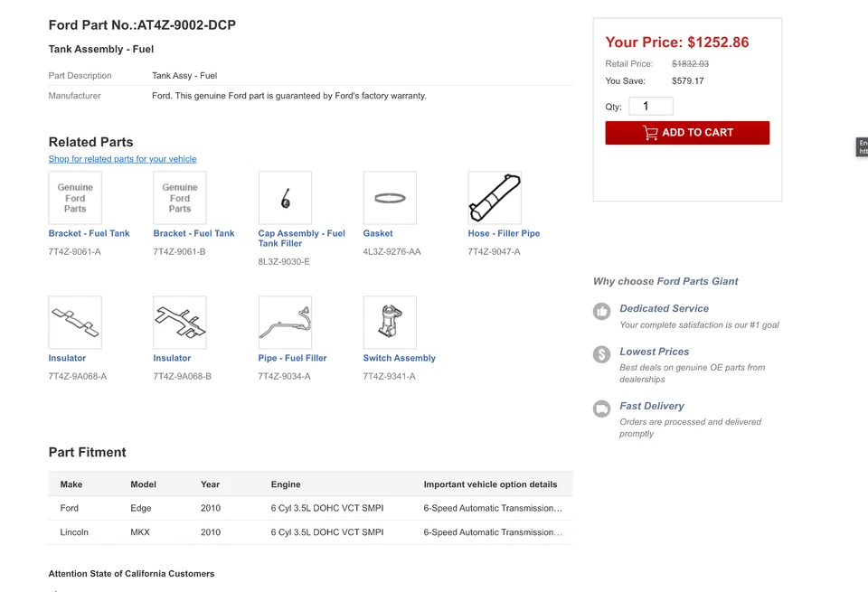The height and width of the screenshot is (592, 868).
Task: Follow the Switch Assembly link
Action: point(399,358)
